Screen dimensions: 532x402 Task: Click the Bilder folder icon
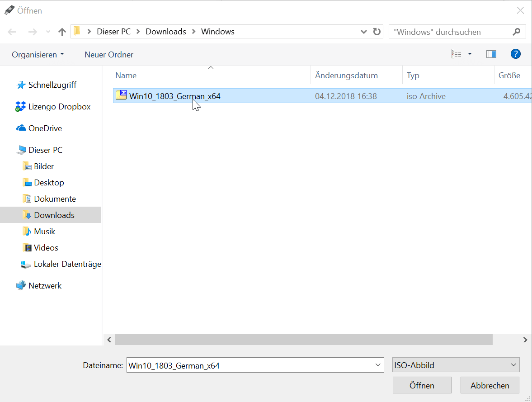pyautogui.click(x=27, y=166)
